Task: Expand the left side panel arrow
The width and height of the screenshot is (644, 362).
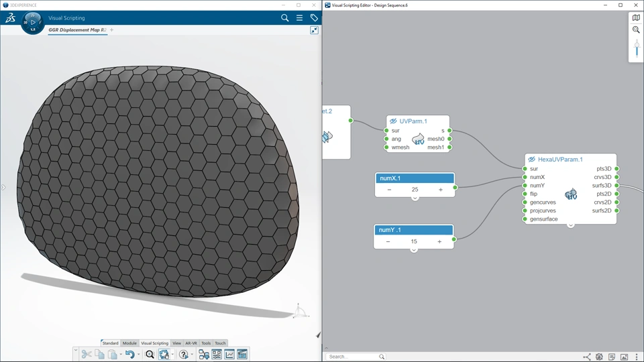Action: [3, 188]
